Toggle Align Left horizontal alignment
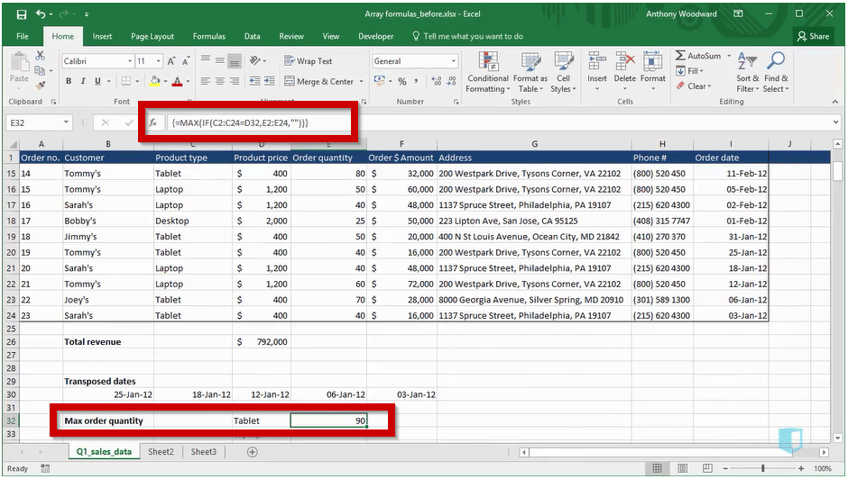 [x=206, y=81]
